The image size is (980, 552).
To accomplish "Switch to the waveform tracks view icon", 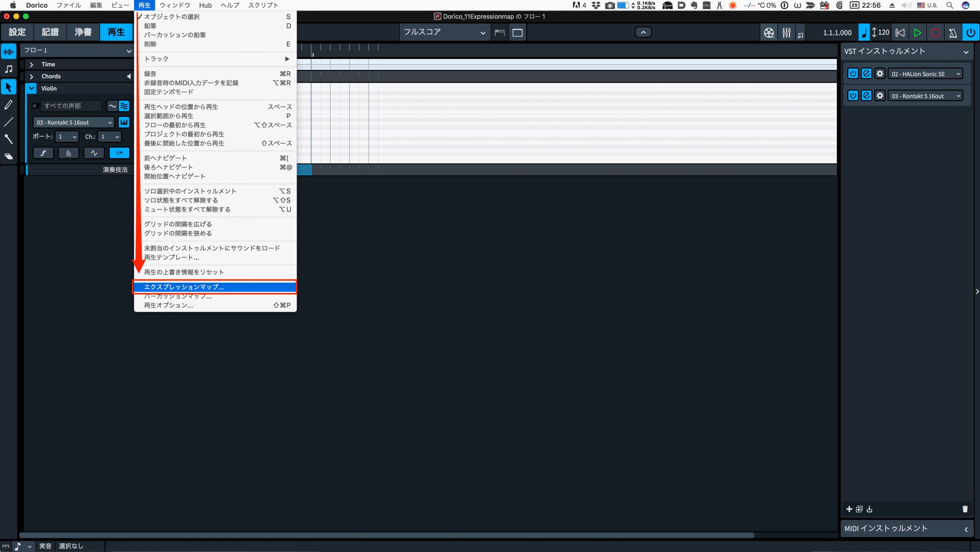I will coord(8,52).
